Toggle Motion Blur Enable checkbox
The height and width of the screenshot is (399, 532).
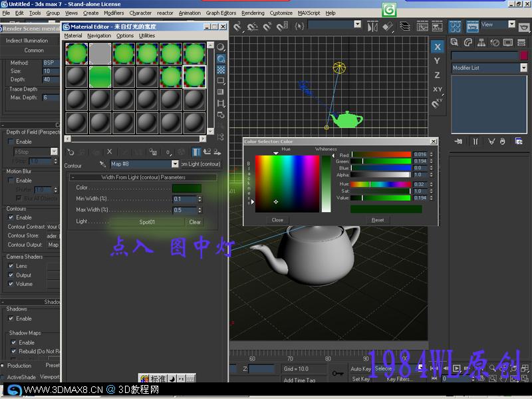point(11,180)
